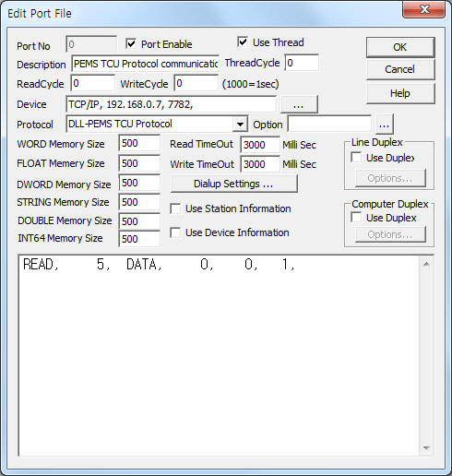Enable Use Device Information checkbox
This screenshot has width=452, height=476.
tap(175, 232)
